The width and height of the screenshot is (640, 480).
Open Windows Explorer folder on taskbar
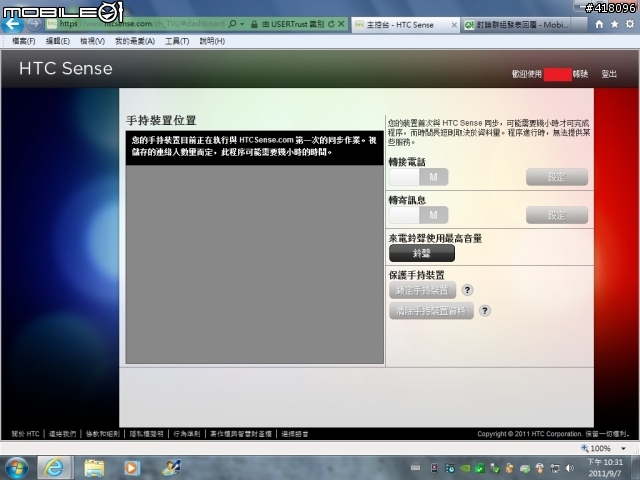coord(94,468)
